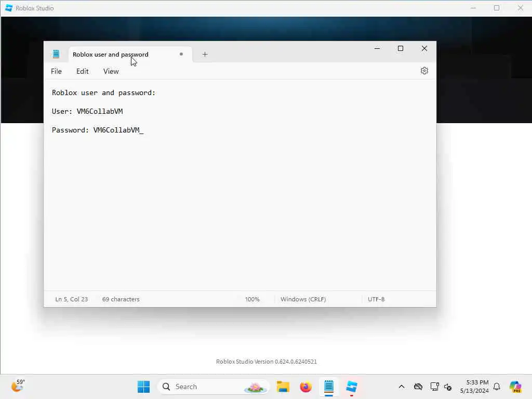Close the Roblox Studio window
The height and width of the screenshot is (399, 532).
pos(520,8)
